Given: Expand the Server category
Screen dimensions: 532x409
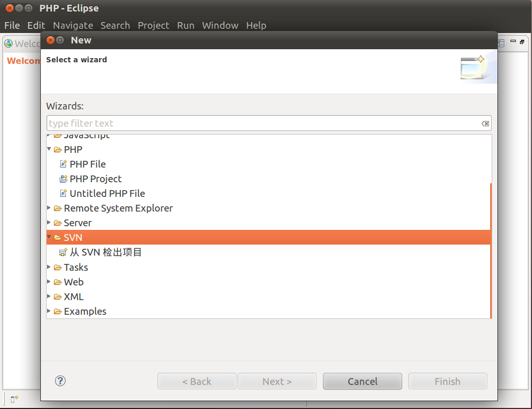Looking at the screenshot, I should click(49, 223).
